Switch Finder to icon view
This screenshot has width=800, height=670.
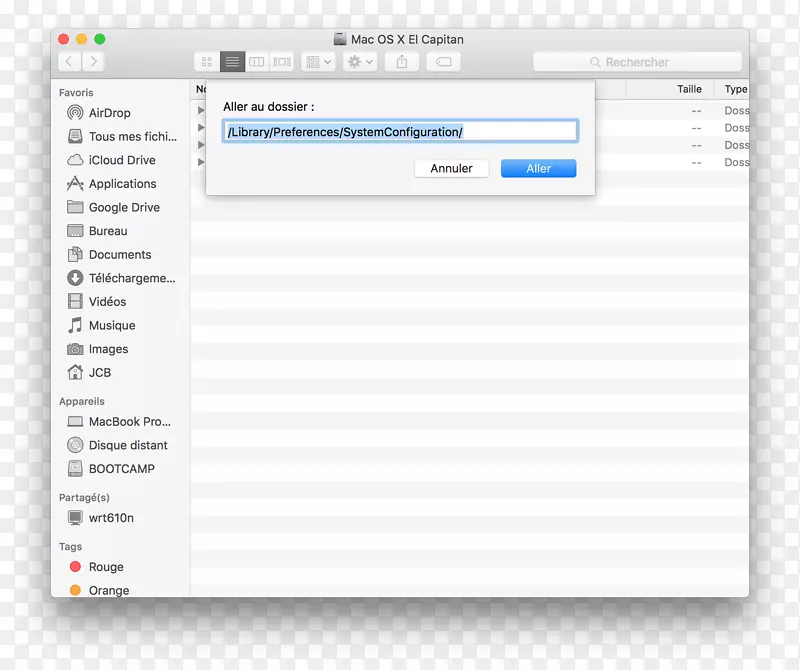[x=206, y=61]
